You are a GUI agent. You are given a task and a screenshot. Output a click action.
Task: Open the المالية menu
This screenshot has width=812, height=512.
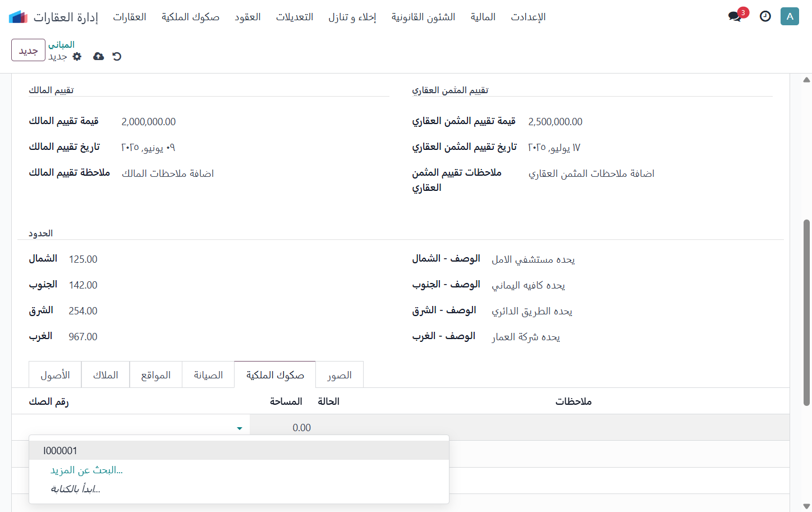click(x=483, y=17)
